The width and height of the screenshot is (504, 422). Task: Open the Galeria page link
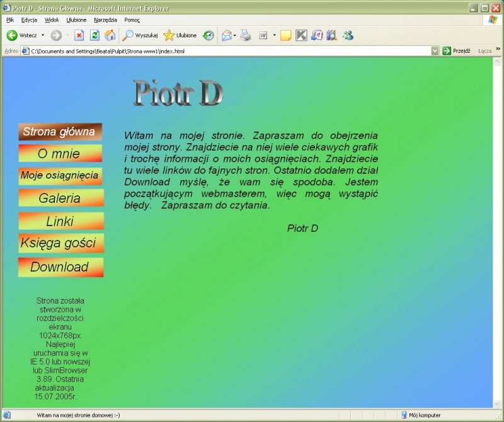click(x=60, y=198)
